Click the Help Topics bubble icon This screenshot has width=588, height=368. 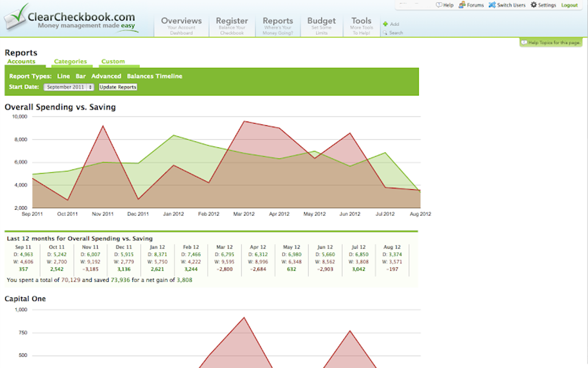point(524,42)
